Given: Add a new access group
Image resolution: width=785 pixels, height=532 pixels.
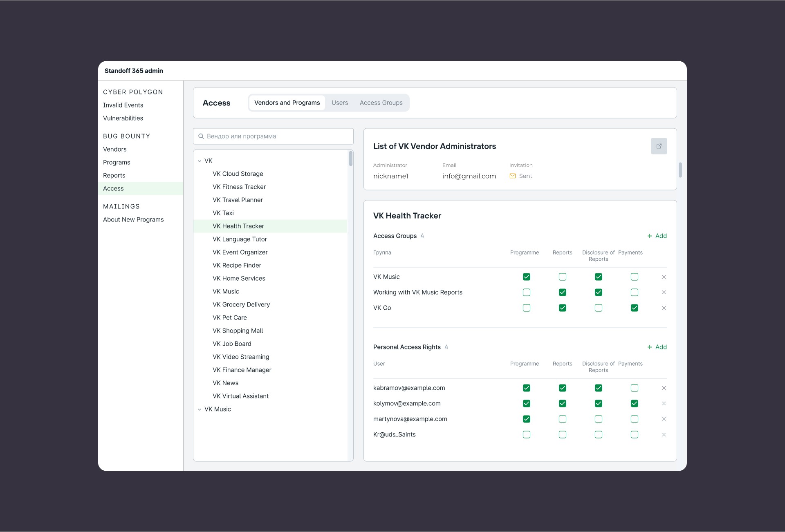Looking at the screenshot, I should (657, 236).
